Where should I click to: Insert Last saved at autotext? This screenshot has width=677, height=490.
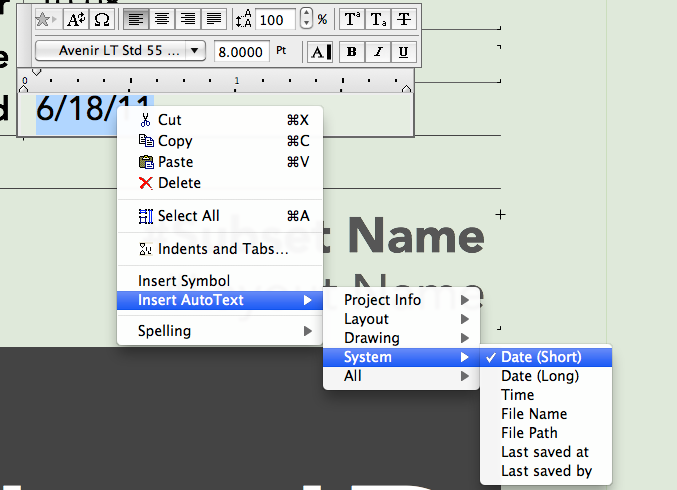pos(546,452)
